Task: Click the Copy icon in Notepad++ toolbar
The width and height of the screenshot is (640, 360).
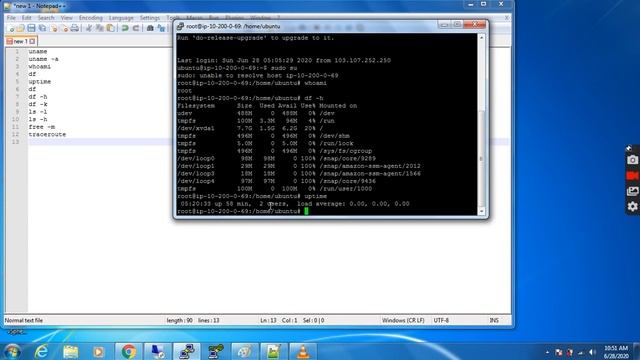Action: click(x=100, y=28)
